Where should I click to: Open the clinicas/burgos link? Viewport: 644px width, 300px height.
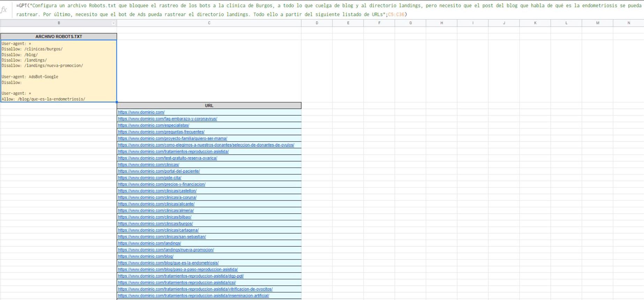(155, 224)
